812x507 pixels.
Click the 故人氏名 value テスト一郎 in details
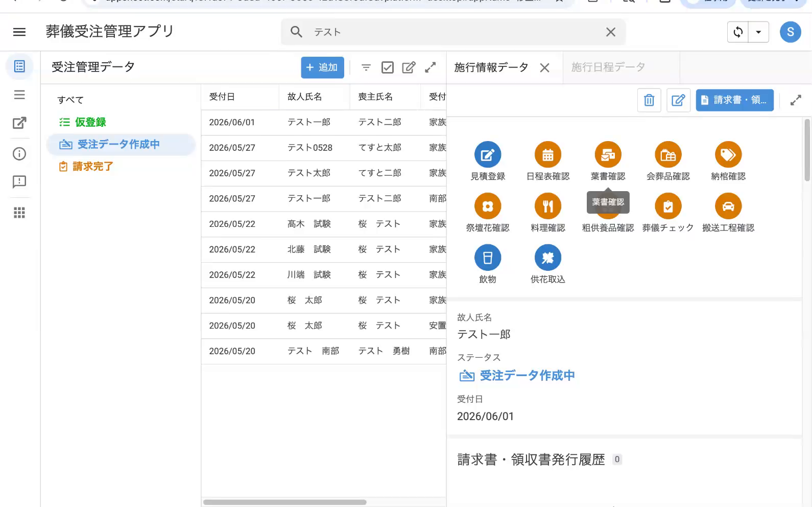pos(484,334)
